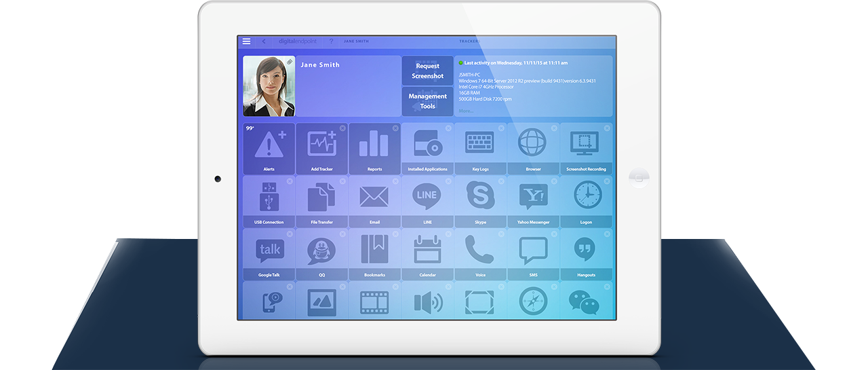Open the Logon tracker
This screenshot has height=370, width=868.
click(586, 202)
